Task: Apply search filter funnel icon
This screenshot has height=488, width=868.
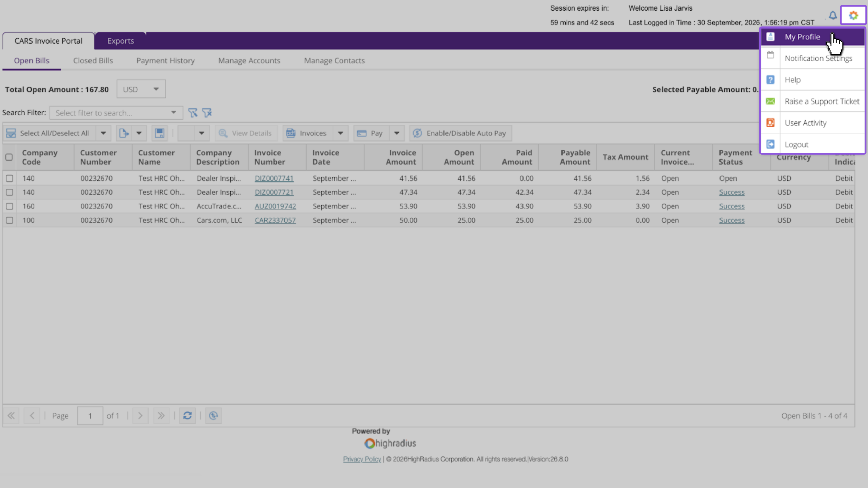Action: [x=193, y=113]
